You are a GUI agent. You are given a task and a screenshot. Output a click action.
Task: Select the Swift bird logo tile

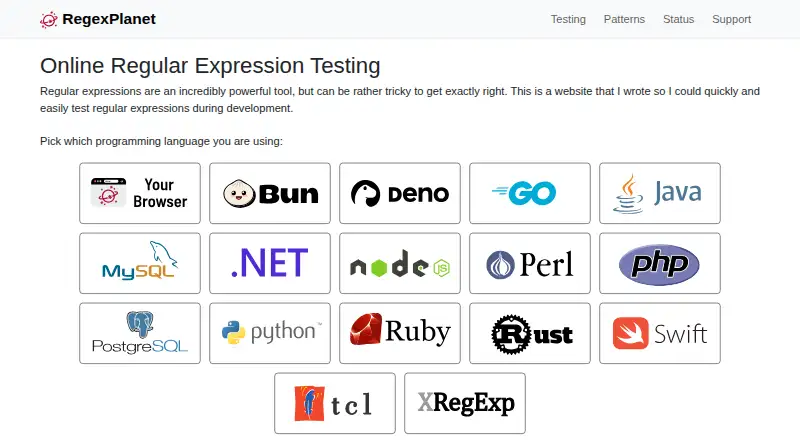(660, 333)
